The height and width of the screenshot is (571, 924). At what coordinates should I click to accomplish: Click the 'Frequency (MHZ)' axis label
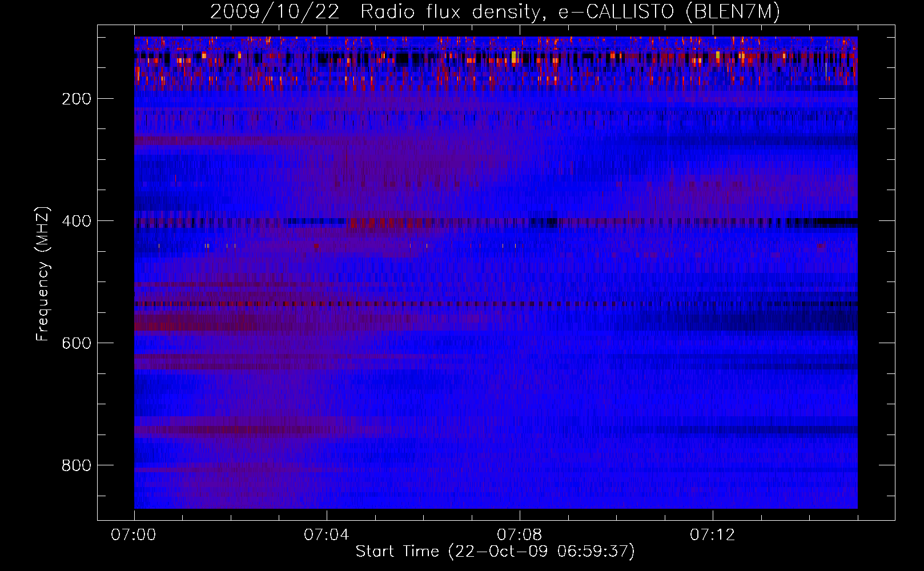pyautogui.click(x=43, y=274)
